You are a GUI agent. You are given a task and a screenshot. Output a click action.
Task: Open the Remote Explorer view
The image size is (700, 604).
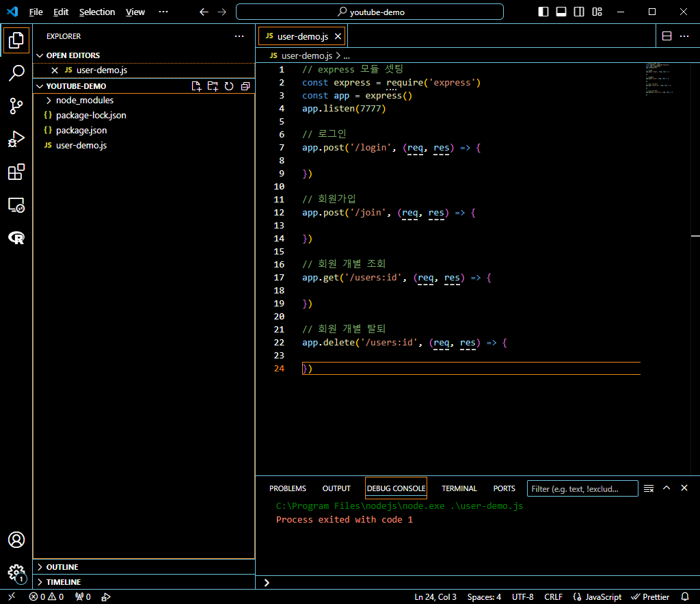pos(16,205)
